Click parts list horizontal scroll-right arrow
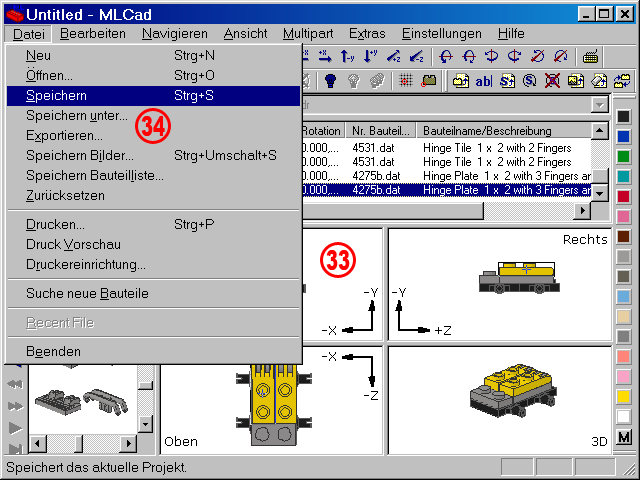Viewport: 640px width, 480px height. pyautogui.click(x=583, y=211)
